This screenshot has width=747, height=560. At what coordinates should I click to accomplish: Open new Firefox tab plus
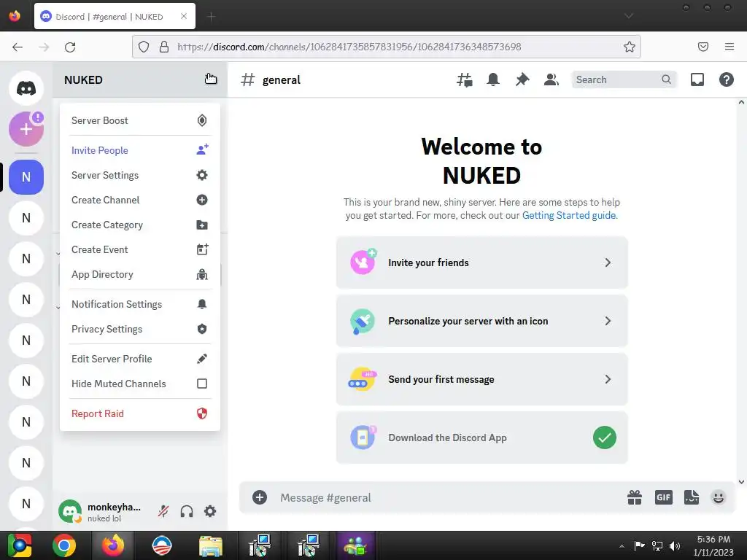coord(211,17)
